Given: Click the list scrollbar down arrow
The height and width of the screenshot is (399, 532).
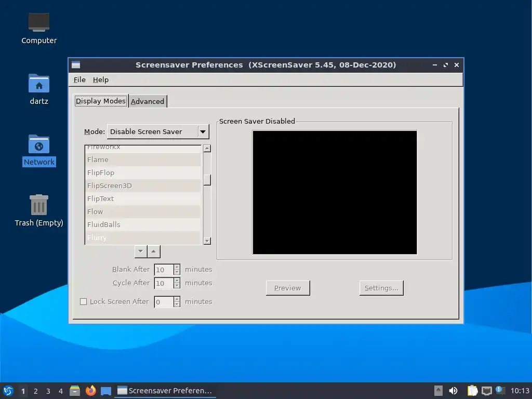Looking at the screenshot, I should click(207, 241).
